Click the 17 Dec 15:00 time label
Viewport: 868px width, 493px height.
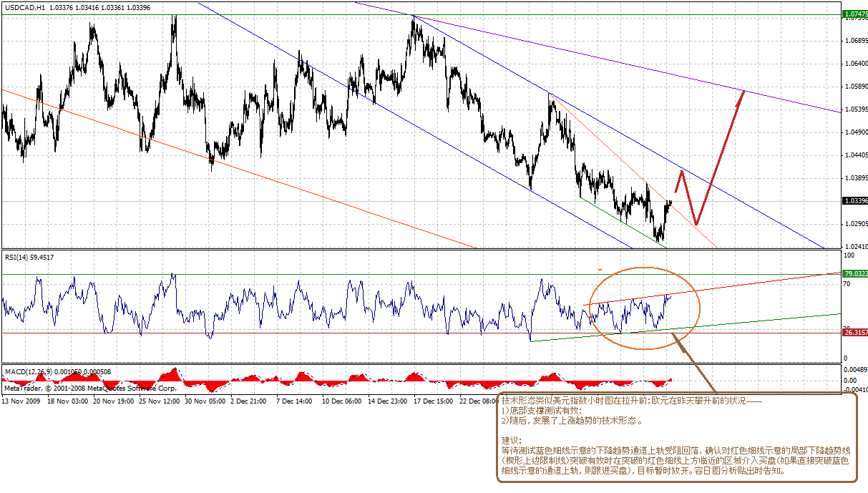[x=434, y=401]
